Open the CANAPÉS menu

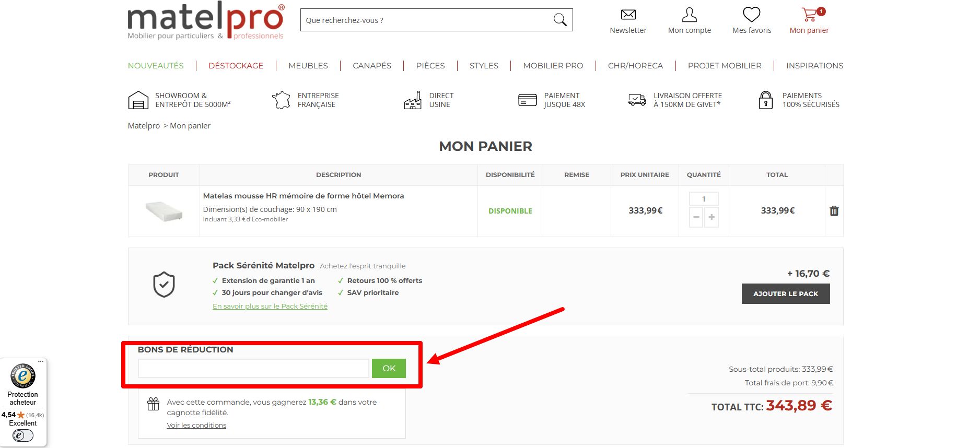(372, 65)
